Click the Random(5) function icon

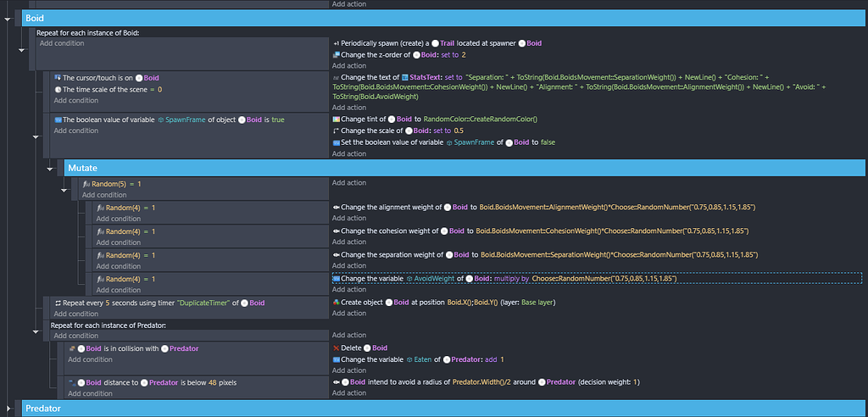(x=86, y=184)
